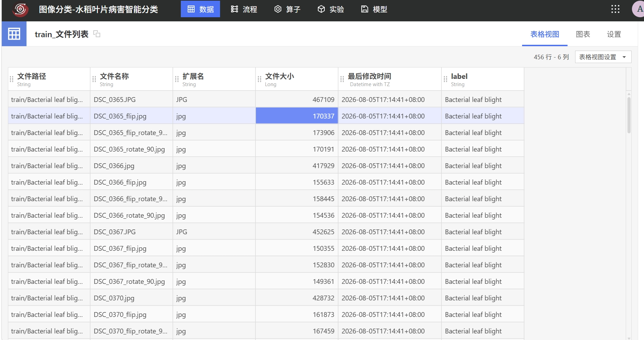Image resolution: width=644 pixels, height=340 pixels.
Task: Select the cell DSC_0365.JPG
Action: point(132,100)
